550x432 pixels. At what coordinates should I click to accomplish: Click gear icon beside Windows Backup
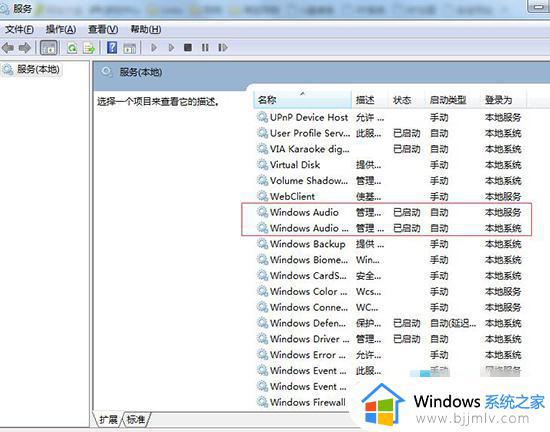pos(262,244)
